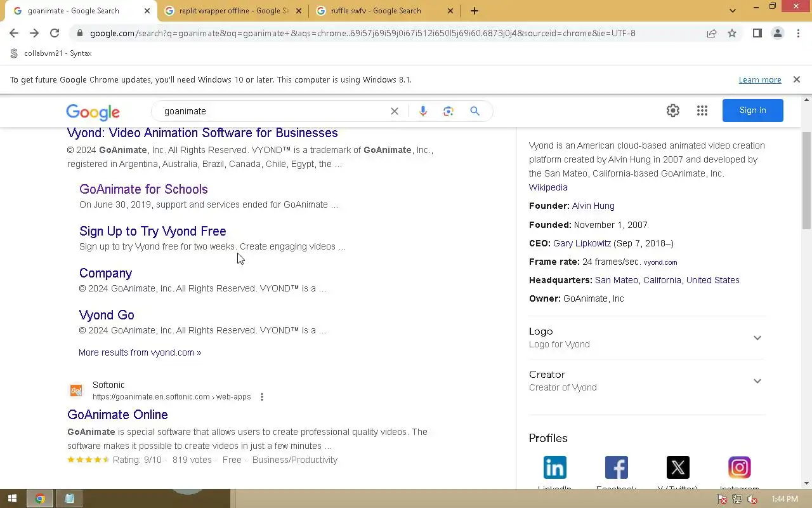Open the Google apps grid
812x508 pixels.
pyautogui.click(x=702, y=110)
